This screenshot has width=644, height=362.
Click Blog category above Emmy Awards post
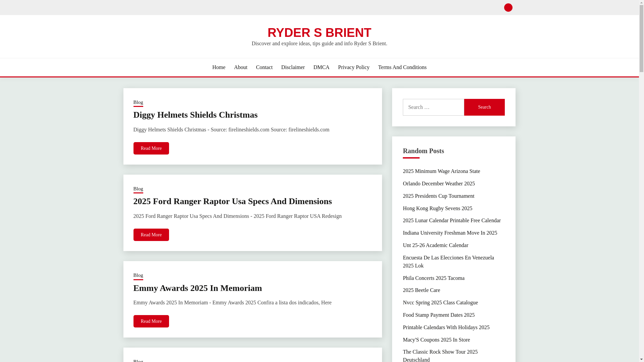tap(138, 276)
